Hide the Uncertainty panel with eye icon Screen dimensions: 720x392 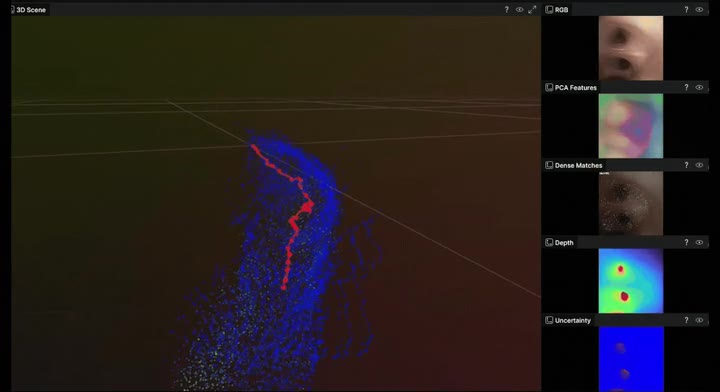coord(699,320)
